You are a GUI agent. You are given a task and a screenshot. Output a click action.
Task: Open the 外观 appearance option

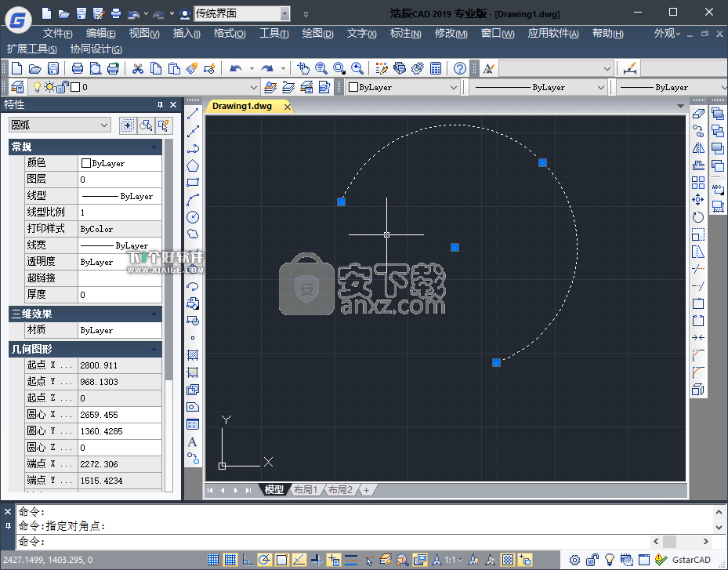click(667, 34)
